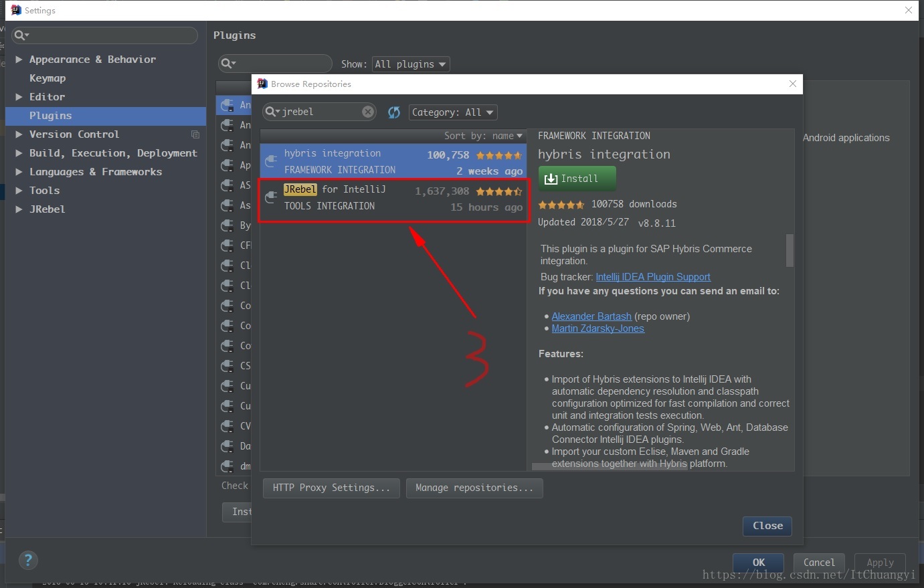Expand Appearance & Behavior settings node
924x588 pixels.
click(x=19, y=60)
